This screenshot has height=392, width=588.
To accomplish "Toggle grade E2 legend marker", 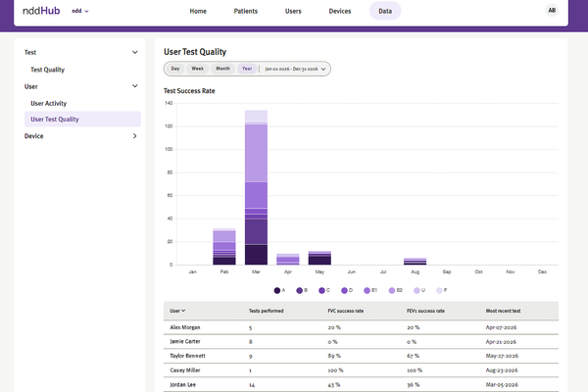I will pos(392,290).
